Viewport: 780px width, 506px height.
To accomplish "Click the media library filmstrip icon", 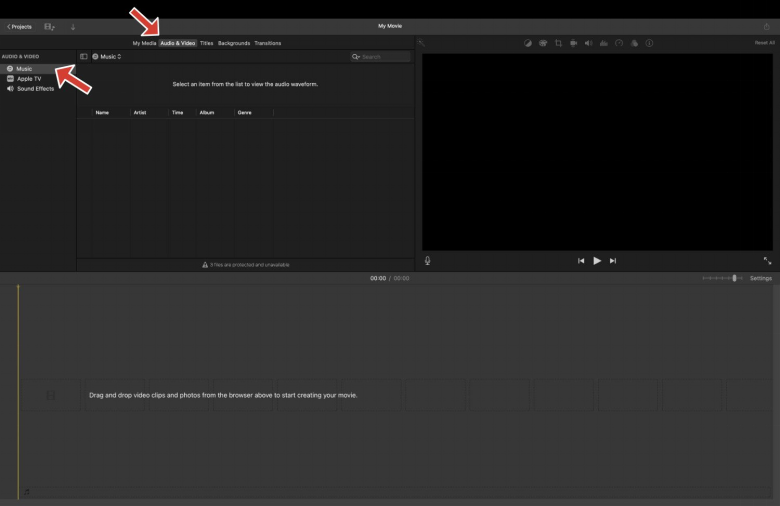I will pyautogui.click(x=49, y=27).
